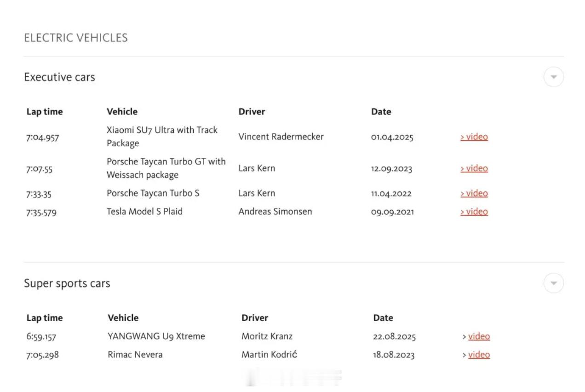Click the Date header in Super sports table
585x392 pixels.
[383, 318]
